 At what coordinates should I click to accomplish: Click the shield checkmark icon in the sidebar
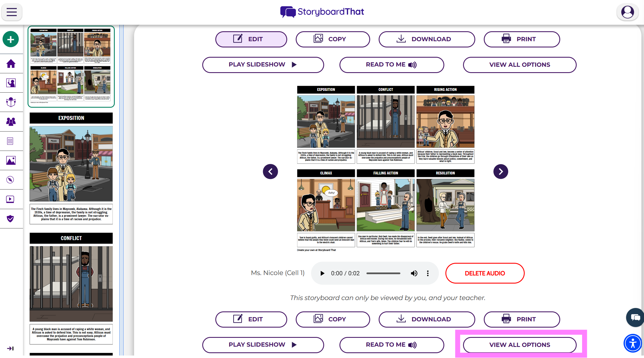(10, 218)
